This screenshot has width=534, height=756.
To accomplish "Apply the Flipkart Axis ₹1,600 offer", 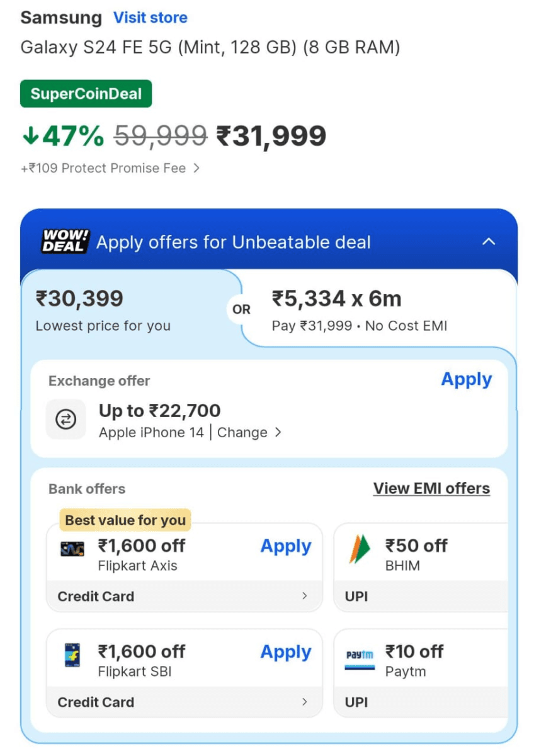I will pyautogui.click(x=286, y=546).
